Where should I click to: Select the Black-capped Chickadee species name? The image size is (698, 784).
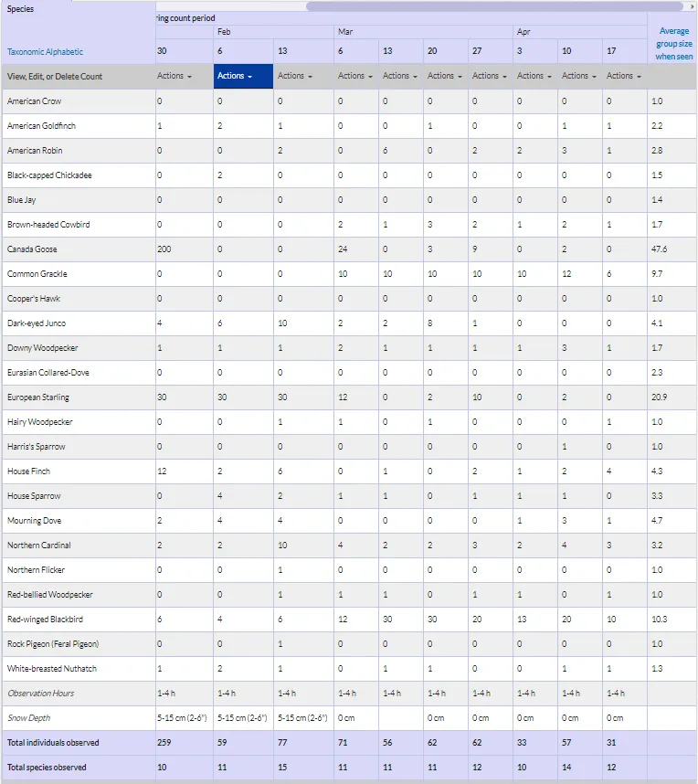pos(49,175)
